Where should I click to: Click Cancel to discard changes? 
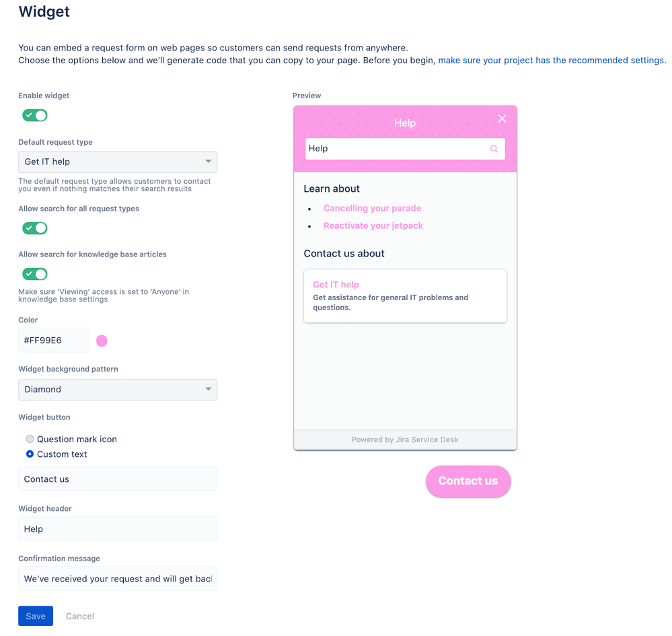point(79,615)
